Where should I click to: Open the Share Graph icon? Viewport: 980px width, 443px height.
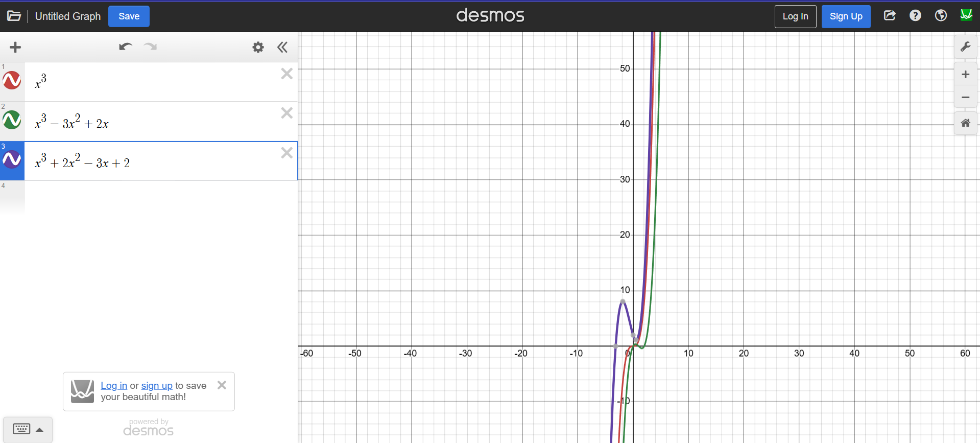coord(890,16)
